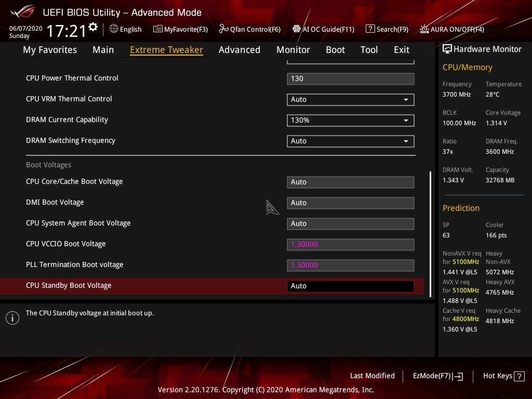Open the Advanced tab

[240, 50]
